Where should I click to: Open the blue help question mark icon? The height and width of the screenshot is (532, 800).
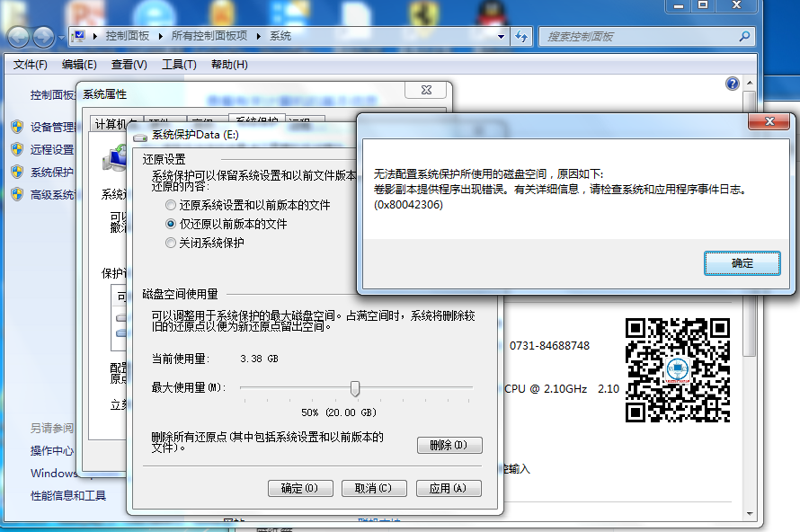(732, 84)
